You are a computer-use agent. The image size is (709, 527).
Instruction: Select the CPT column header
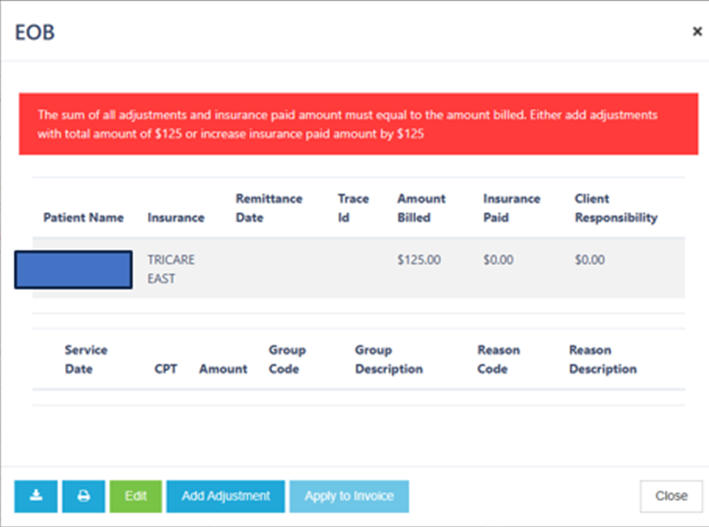[x=166, y=369]
